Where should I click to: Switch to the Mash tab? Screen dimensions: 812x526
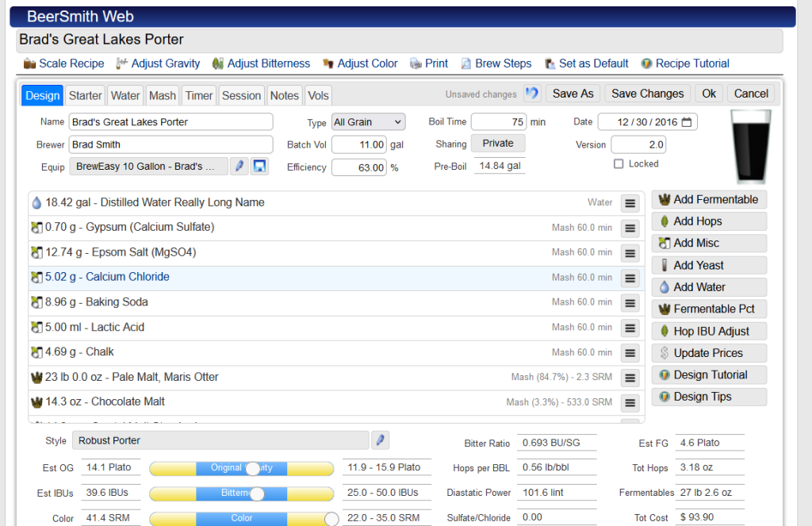coord(163,95)
